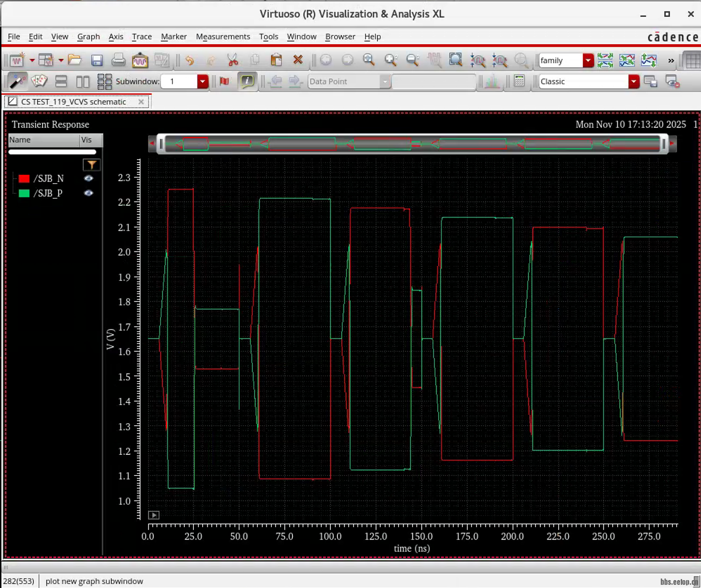
Task: Click the open folder icon
Action: [75, 60]
